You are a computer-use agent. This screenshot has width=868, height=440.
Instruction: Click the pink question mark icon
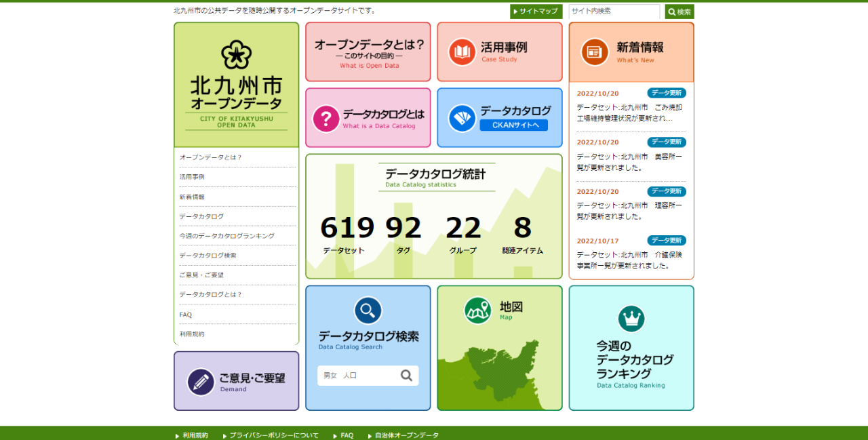pyautogui.click(x=326, y=119)
